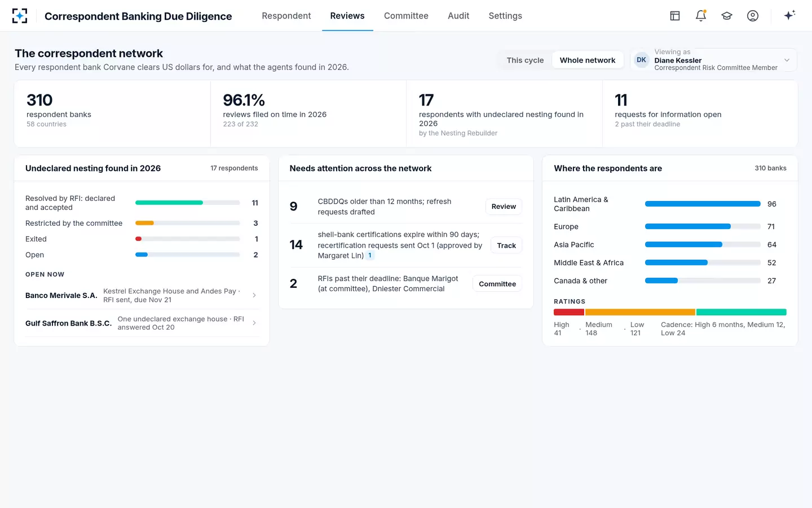The image size is (812, 508).
Task: Click Review for CBDDQs older than 12 months
Action: click(x=504, y=207)
